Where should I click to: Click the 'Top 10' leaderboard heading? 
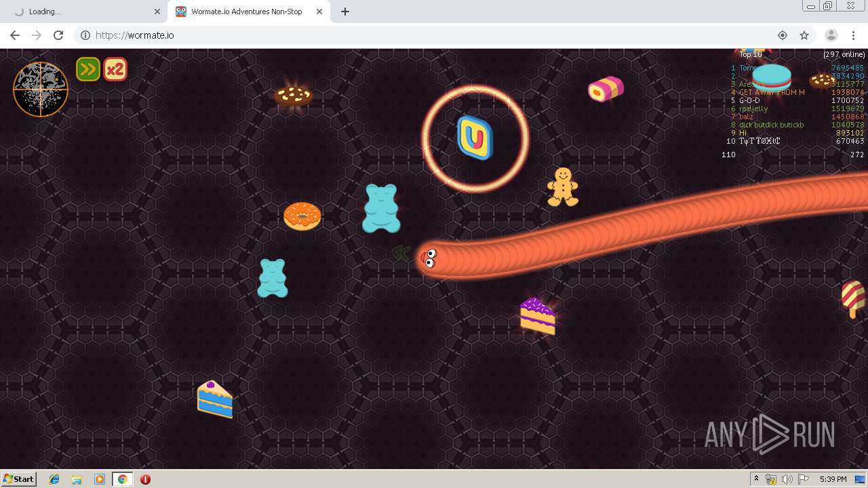click(751, 54)
